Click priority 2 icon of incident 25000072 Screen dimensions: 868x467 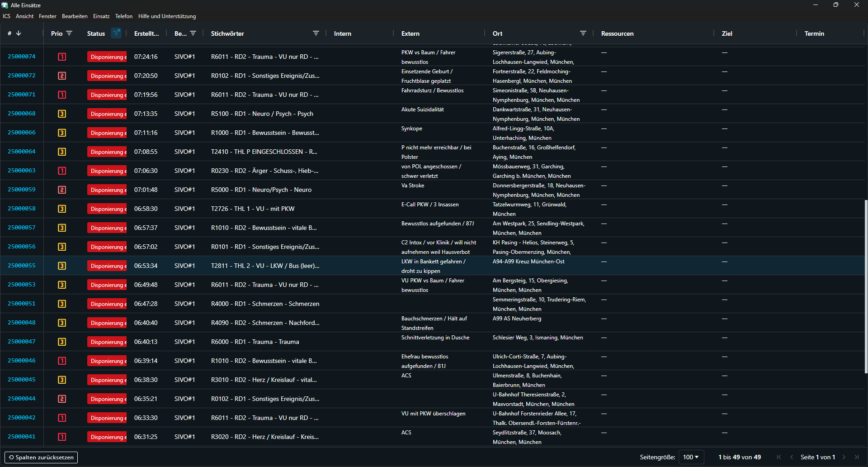click(x=62, y=76)
